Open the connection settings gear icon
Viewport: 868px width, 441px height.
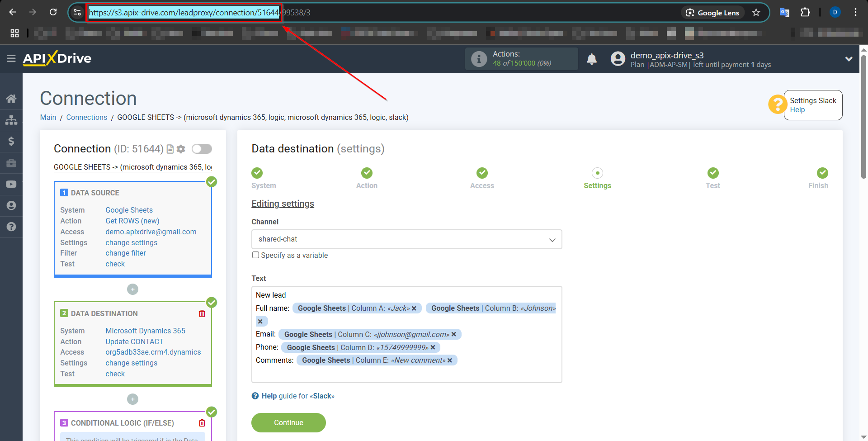(181, 149)
